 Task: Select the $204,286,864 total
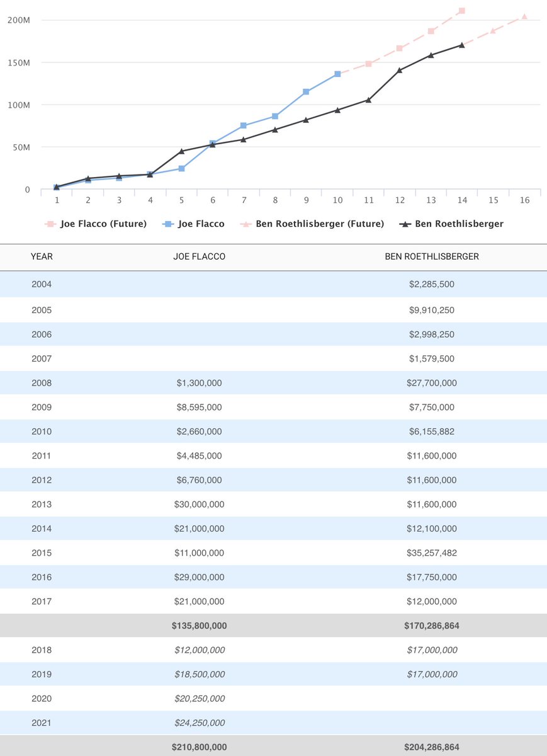pyautogui.click(x=431, y=747)
